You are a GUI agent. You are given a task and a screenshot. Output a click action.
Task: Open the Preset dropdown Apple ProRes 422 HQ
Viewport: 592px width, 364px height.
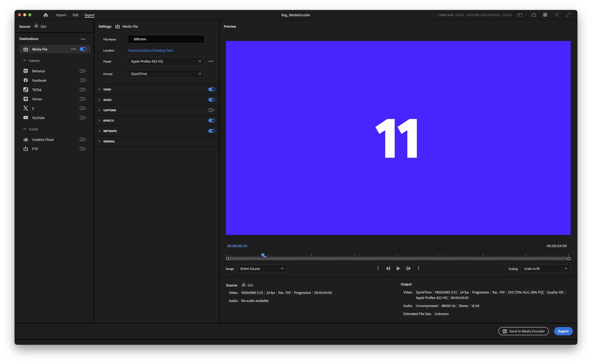(x=166, y=61)
